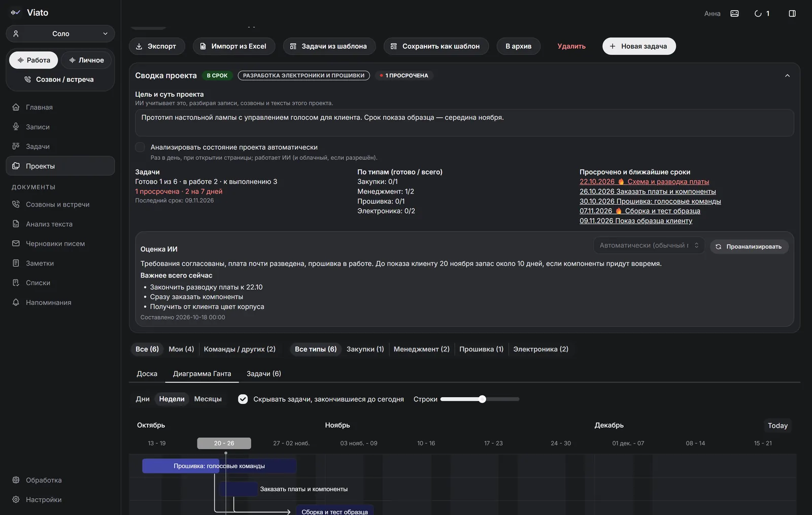Open Заметки in the sidebar

click(x=60, y=263)
